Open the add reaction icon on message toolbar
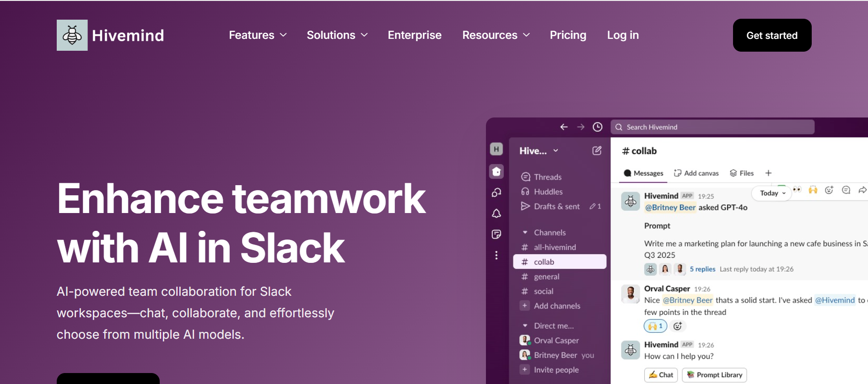 pyautogui.click(x=829, y=190)
